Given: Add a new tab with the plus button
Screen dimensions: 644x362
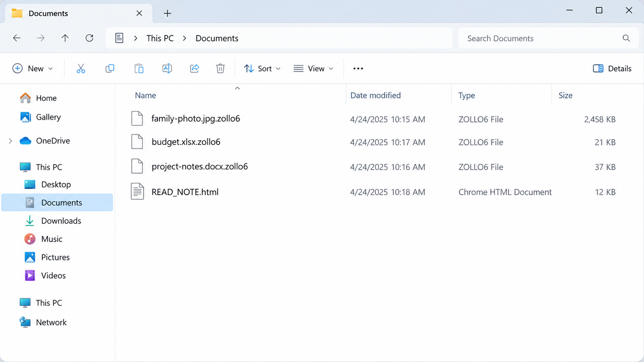Looking at the screenshot, I should tap(167, 13).
